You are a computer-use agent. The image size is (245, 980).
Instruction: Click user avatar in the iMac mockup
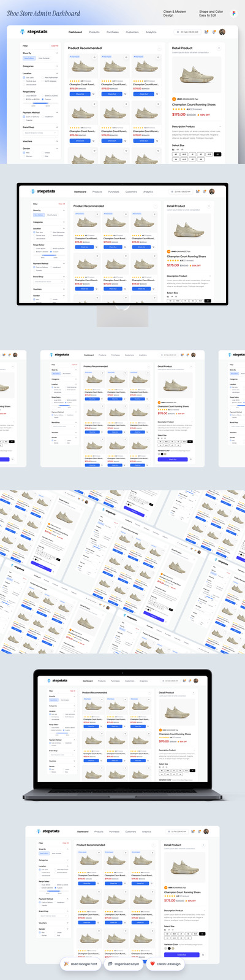coord(211,191)
